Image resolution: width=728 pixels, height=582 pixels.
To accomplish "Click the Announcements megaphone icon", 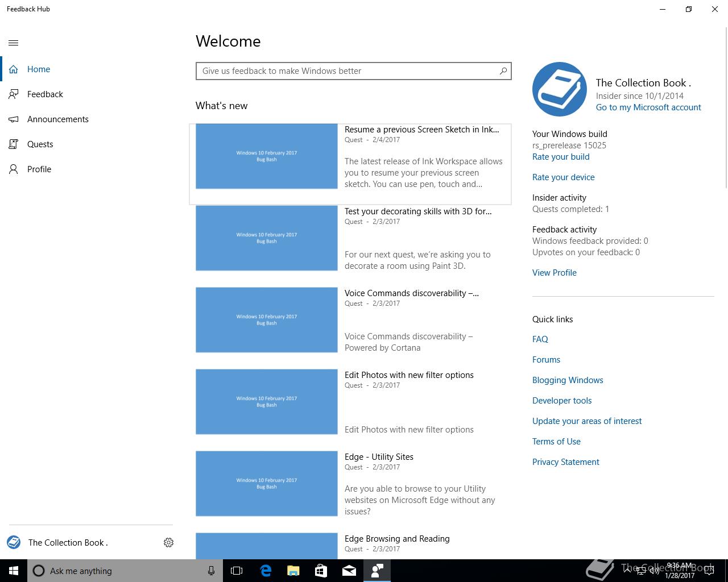I will 14,119.
